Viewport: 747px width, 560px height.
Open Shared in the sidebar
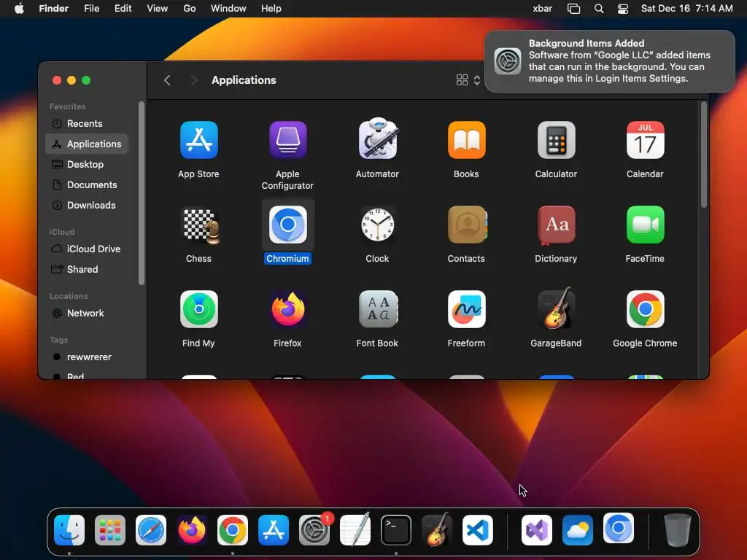[88, 270]
